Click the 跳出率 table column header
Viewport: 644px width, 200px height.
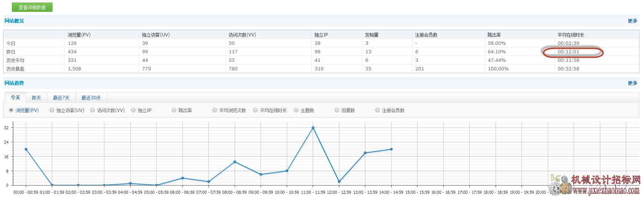point(494,35)
